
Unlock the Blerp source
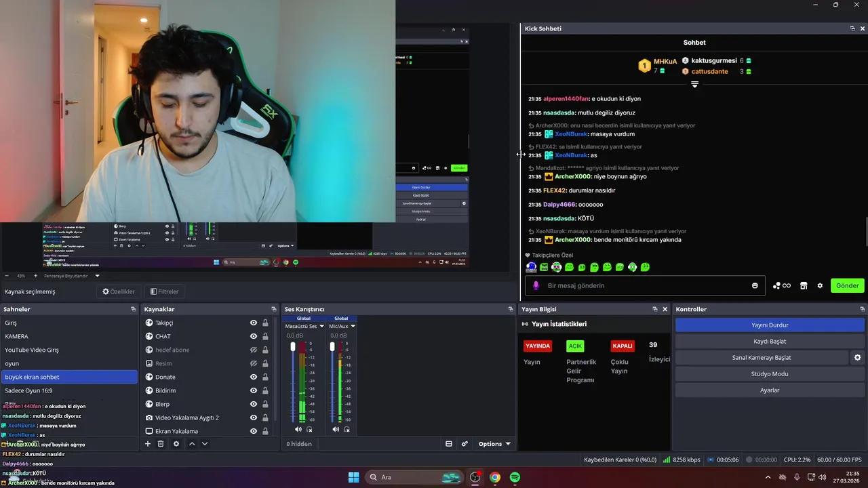pos(265,404)
